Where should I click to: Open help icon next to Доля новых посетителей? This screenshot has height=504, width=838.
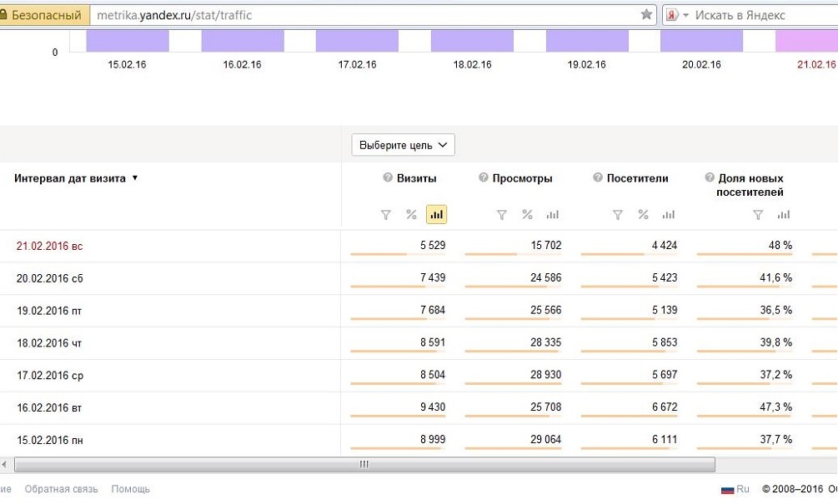pyautogui.click(x=710, y=177)
